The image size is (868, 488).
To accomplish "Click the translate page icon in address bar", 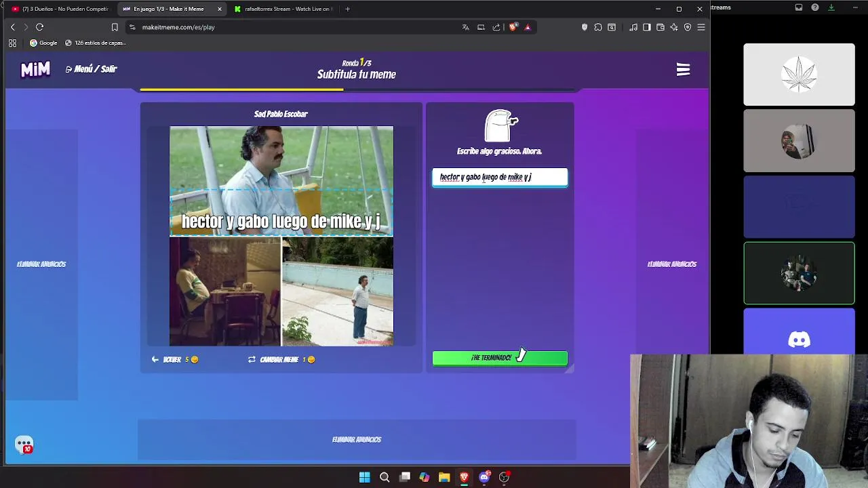I will (x=465, y=27).
